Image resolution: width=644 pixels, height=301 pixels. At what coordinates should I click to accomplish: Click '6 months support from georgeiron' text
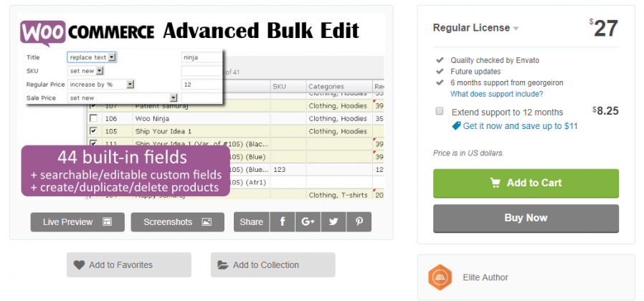click(507, 83)
